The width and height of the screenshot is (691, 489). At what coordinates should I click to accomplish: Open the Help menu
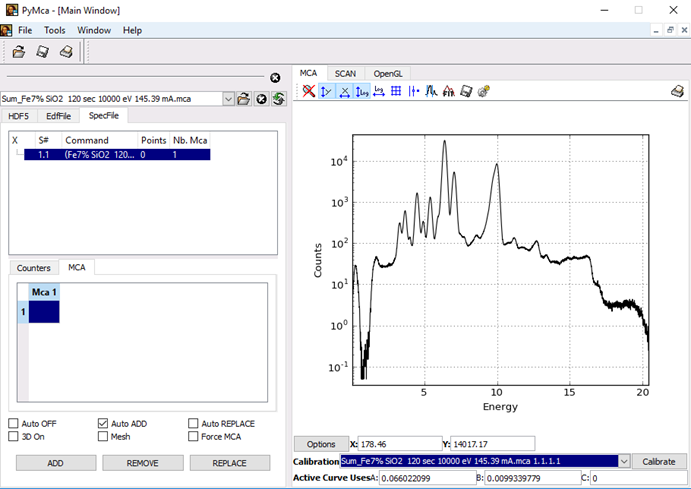point(132,30)
